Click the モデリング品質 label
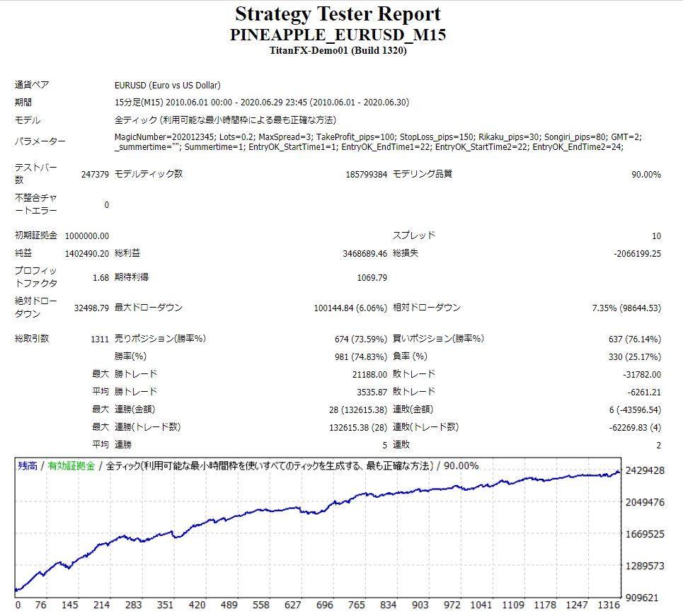 point(423,174)
